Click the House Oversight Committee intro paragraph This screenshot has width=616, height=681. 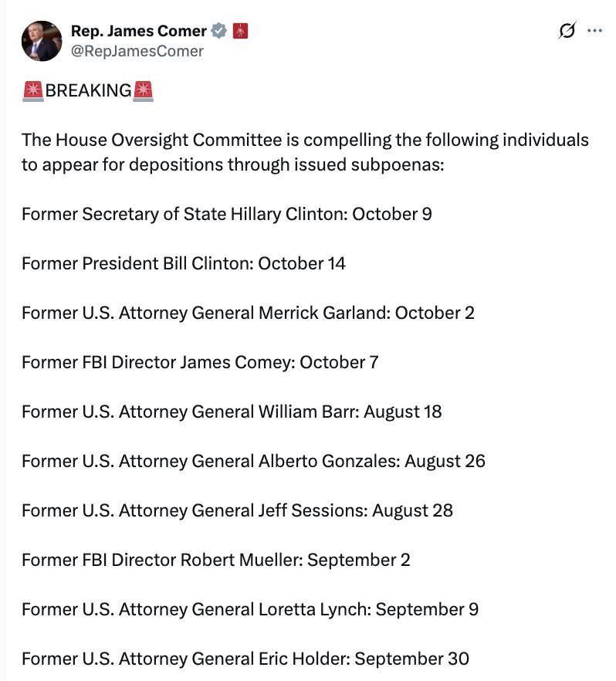click(x=305, y=152)
